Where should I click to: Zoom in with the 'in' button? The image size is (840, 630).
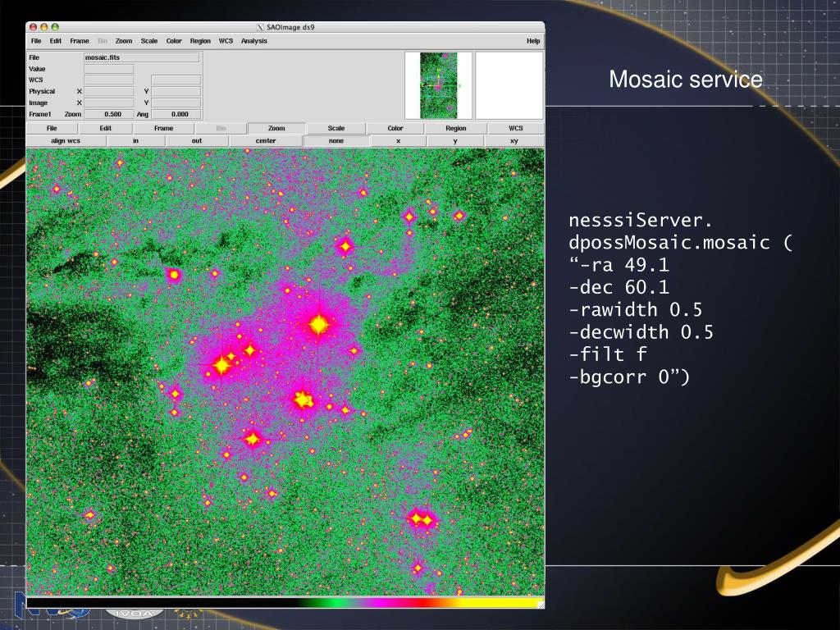pos(135,141)
